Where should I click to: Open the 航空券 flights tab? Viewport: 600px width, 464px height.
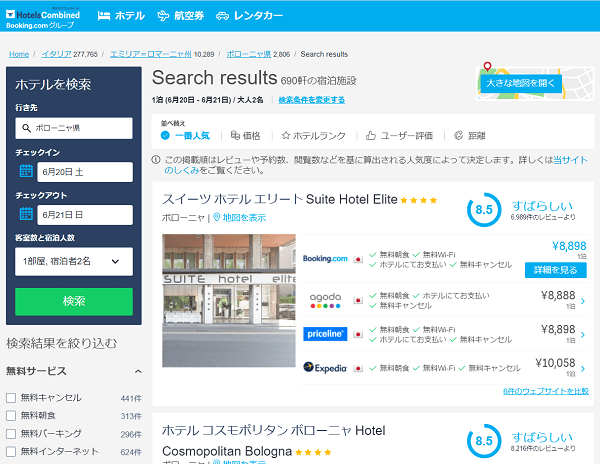point(181,16)
